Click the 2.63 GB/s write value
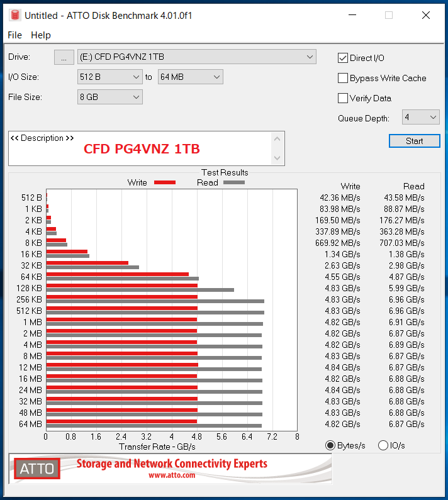 [342, 265]
